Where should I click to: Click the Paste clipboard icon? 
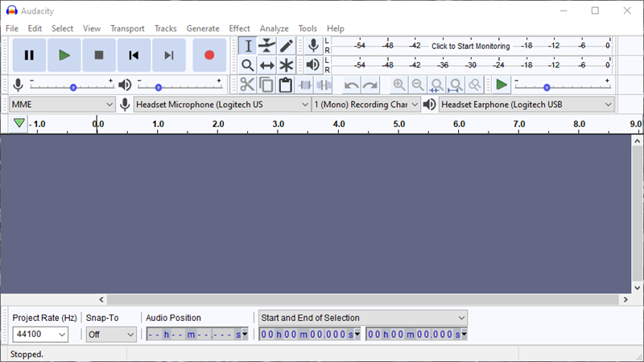(x=286, y=85)
